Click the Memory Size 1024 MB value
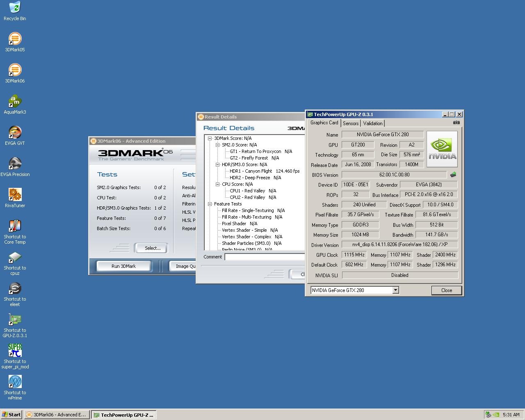 pos(360,235)
